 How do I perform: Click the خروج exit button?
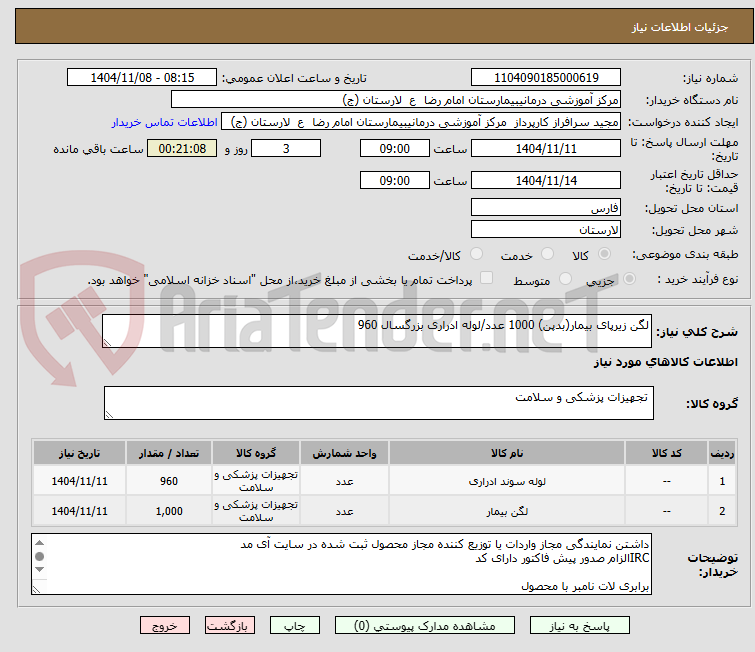[165, 626]
